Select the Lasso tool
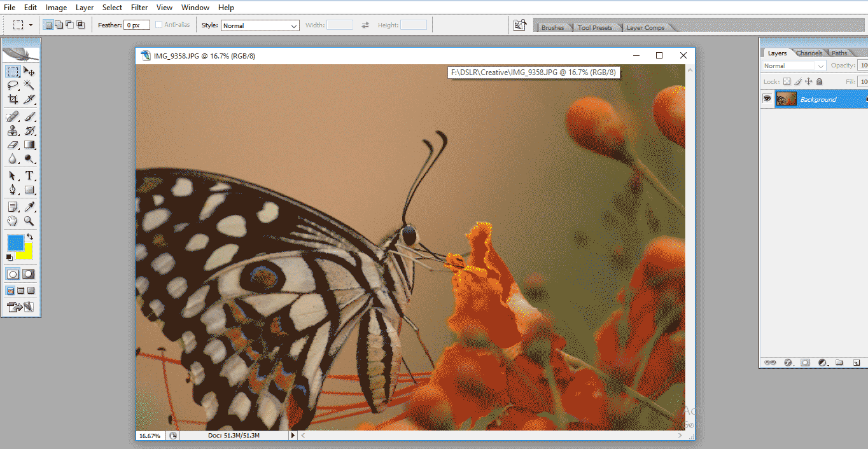Viewport: 868px width, 449px height. tap(13, 85)
